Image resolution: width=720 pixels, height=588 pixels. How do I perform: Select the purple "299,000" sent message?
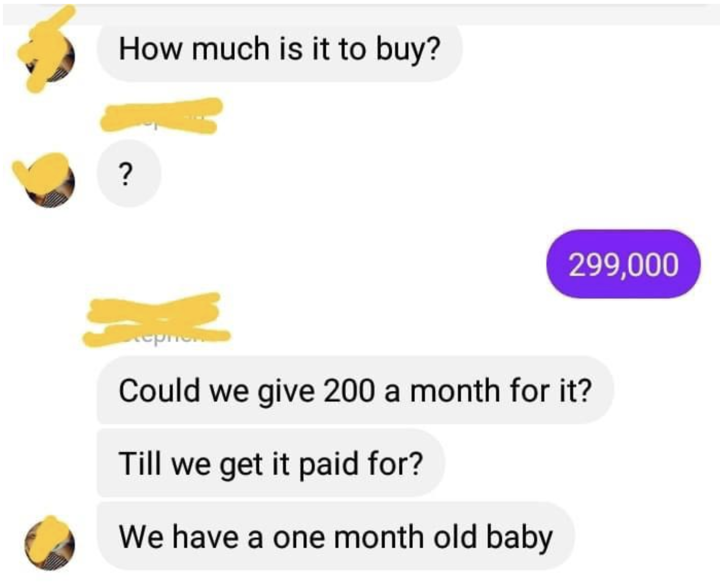click(623, 264)
